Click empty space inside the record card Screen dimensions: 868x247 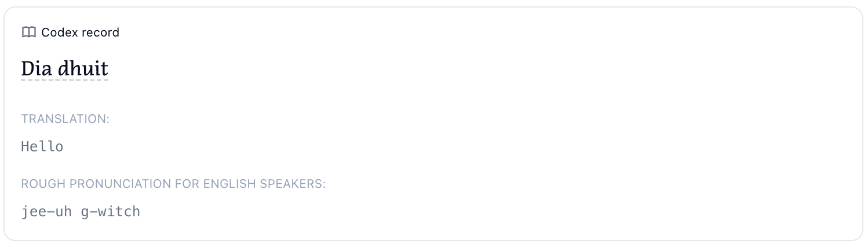pyautogui.click(x=521, y=116)
